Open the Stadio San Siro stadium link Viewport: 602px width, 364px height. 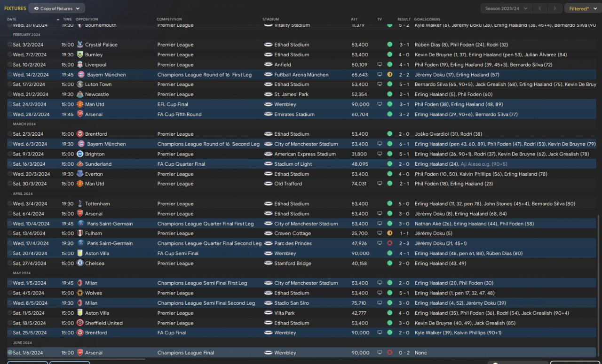tap(292, 303)
